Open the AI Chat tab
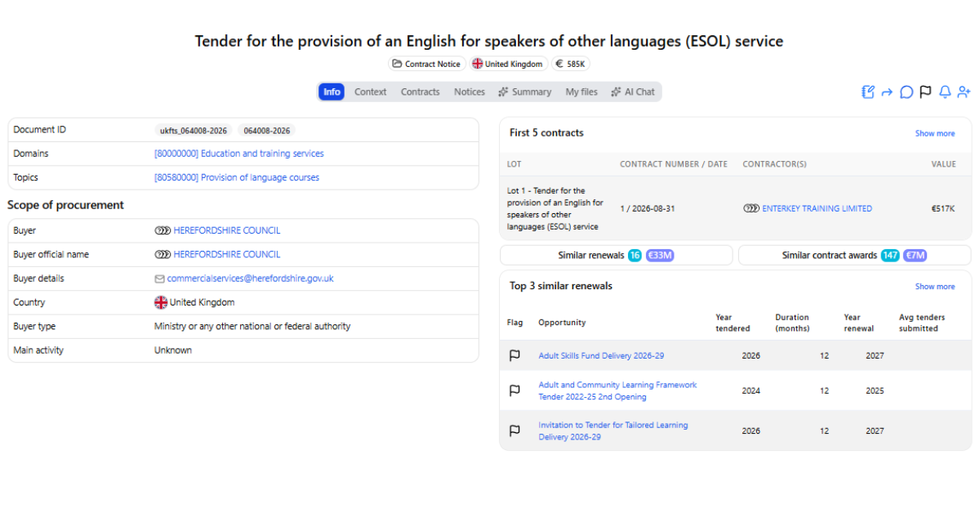The image size is (980, 513). pos(633,91)
